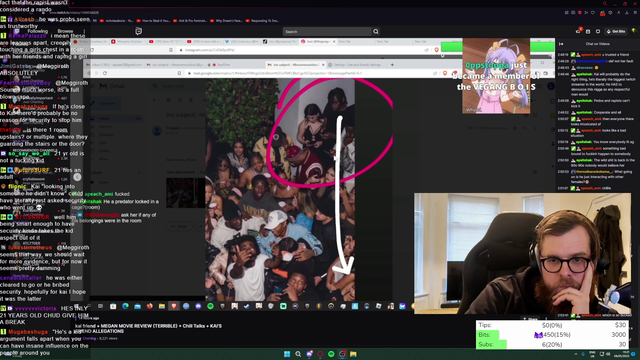Open Microsoft Store in the streamed taskbar

point(113,306)
